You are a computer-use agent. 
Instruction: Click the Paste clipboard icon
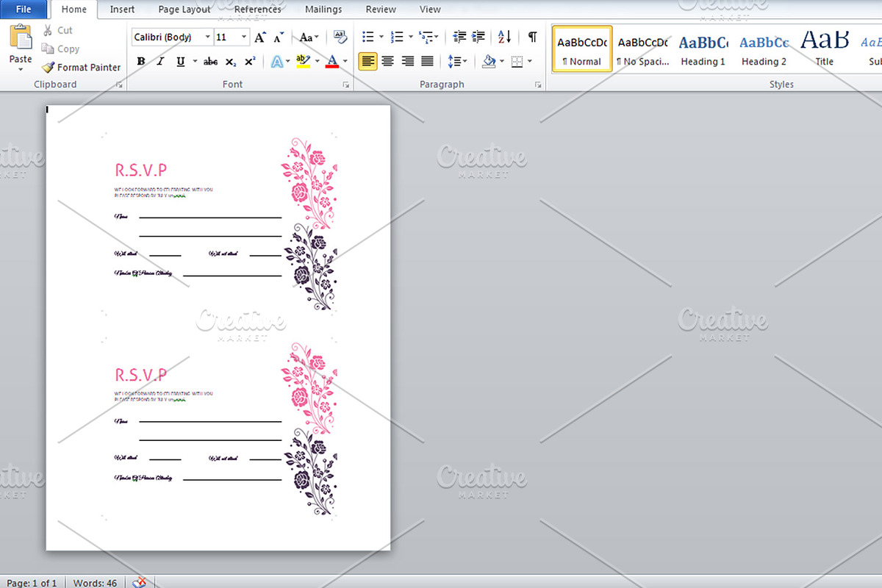(x=21, y=37)
